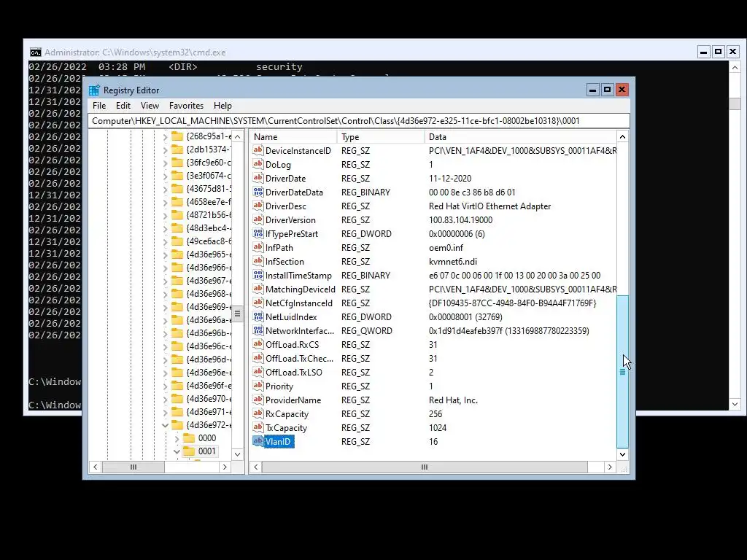This screenshot has height=560, width=747.
Task: Expand the {4d36e971- class key
Action: 165,413
